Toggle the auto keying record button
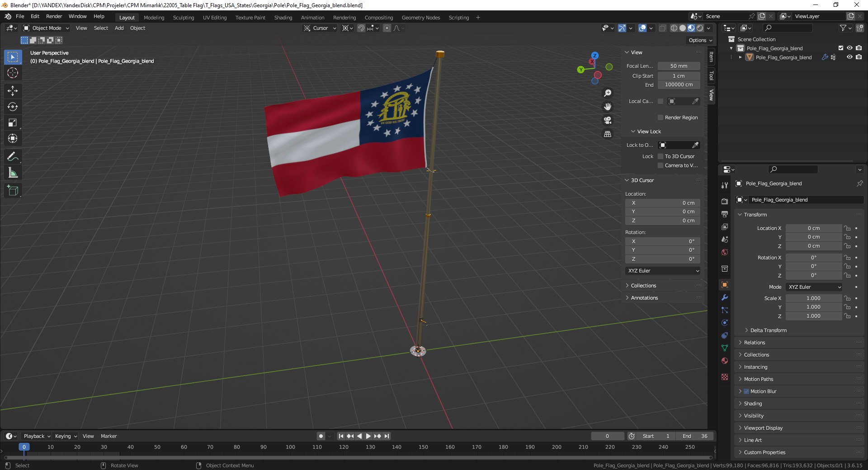Image resolution: width=868 pixels, height=470 pixels. pyautogui.click(x=321, y=436)
